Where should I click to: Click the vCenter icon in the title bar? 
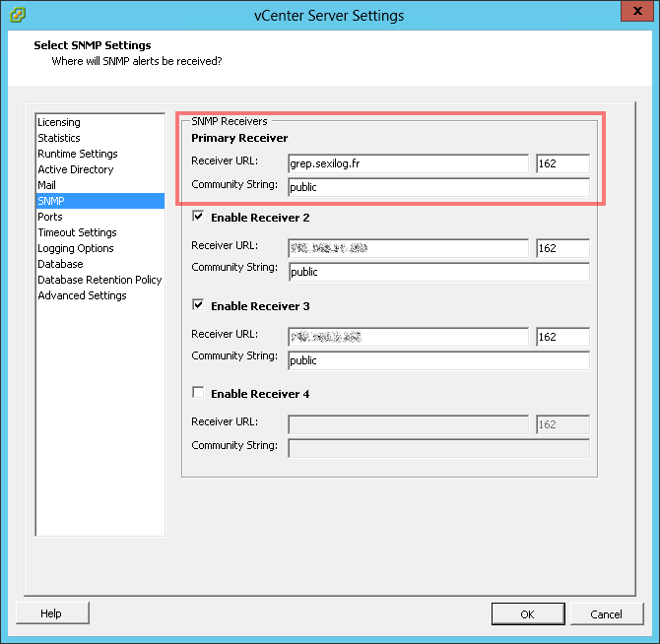pyautogui.click(x=18, y=15)
